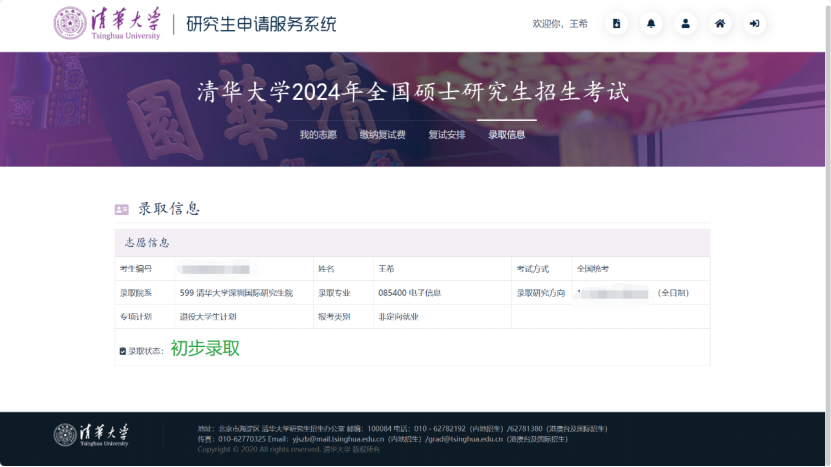Click the 志愿信息 section header
Viewport: 831px width, 467px height.
click(x=147, y=243)
